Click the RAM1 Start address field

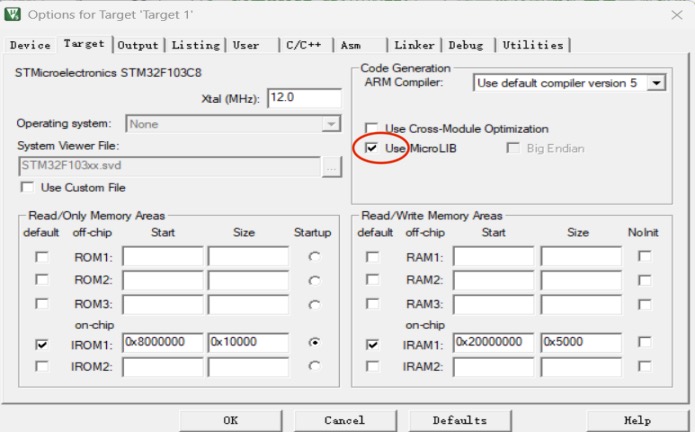pyautogui.click(x=493, y=257)
